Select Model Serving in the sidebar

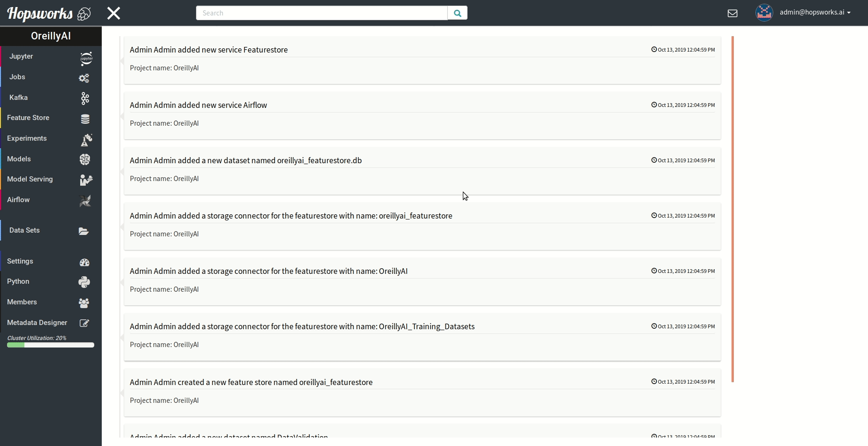pyautogui.click(x=30, y=179)
